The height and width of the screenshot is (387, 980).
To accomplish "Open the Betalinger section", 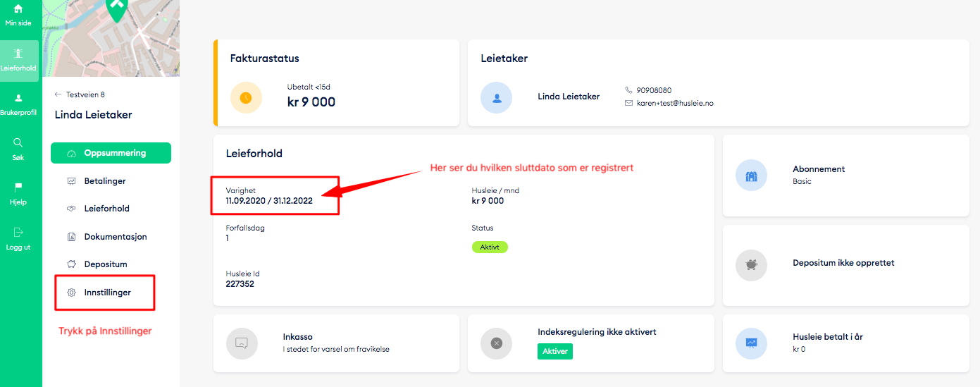I will coord(104,181).
